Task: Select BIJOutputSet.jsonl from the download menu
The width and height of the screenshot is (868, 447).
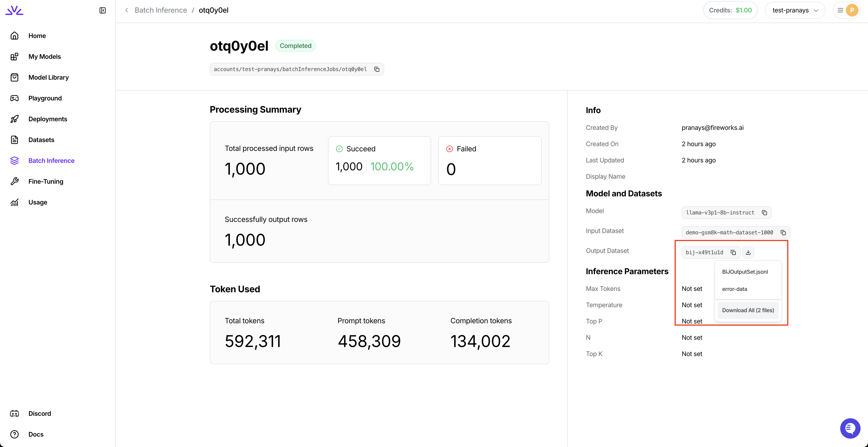Action: pyautogui.click(x=745, y=272)
